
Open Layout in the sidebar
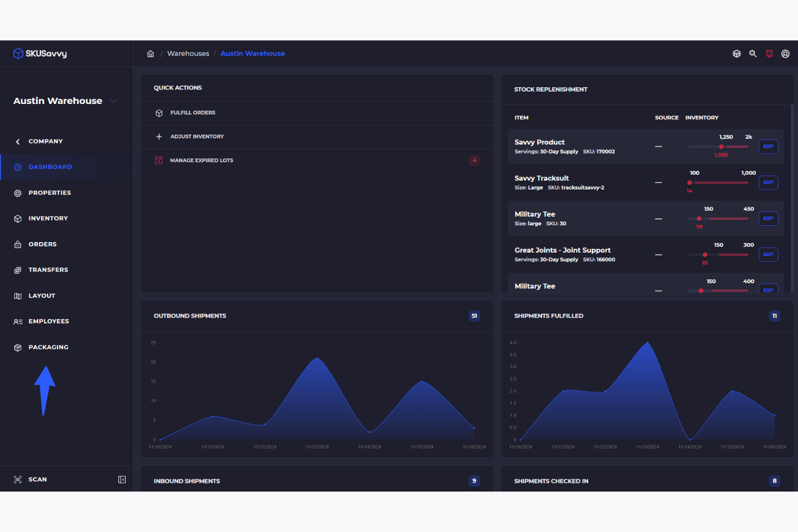point(42,296)
